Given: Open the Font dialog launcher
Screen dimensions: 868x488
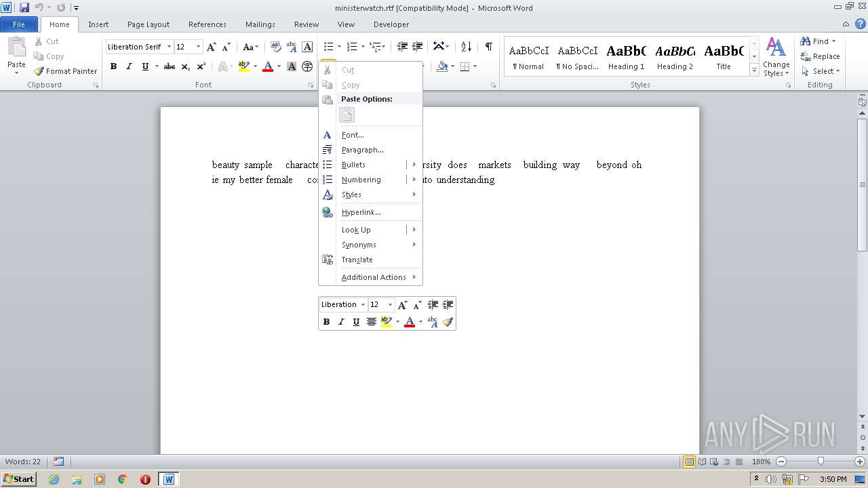Looking at the screenshot, I should pos(311,85).
